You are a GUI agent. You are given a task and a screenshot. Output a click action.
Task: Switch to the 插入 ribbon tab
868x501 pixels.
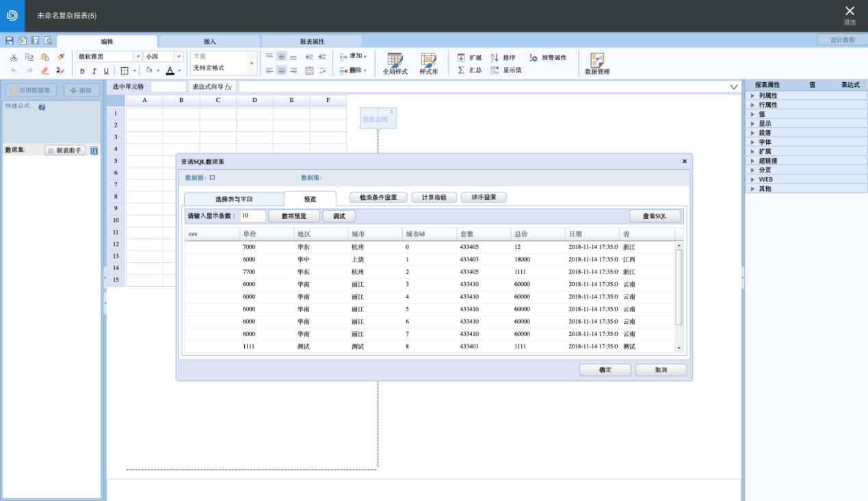click(209, 42)
